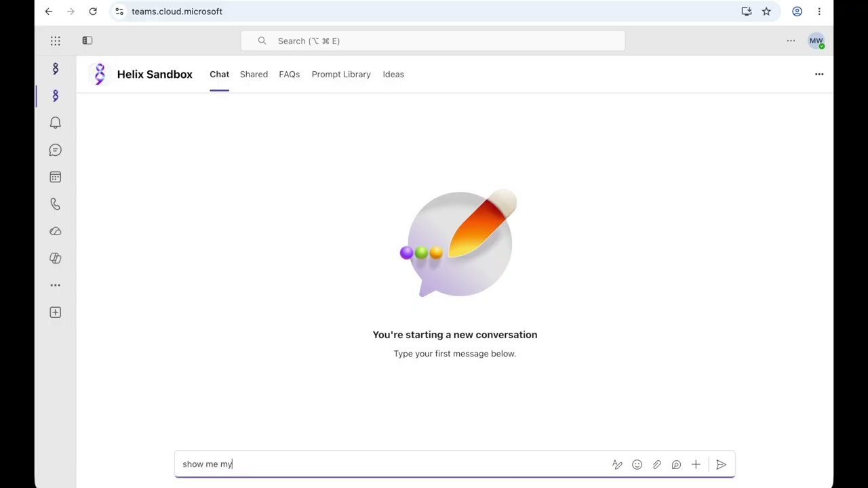Image resolution: width=868 pixels, height=488 pixels.
Task: Open Settings and more ellipsis near avatar
Action: tap(791, 41)
